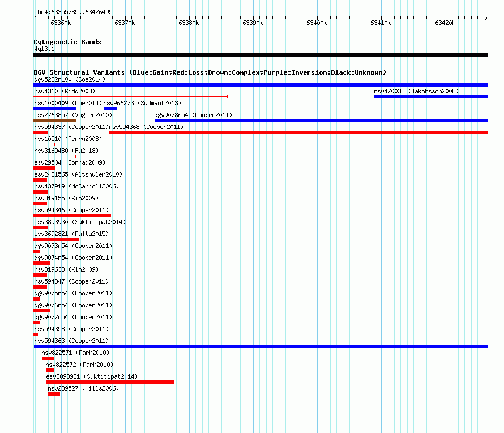Click the red esv3692821 loss bar

click(x=56, y=239)
